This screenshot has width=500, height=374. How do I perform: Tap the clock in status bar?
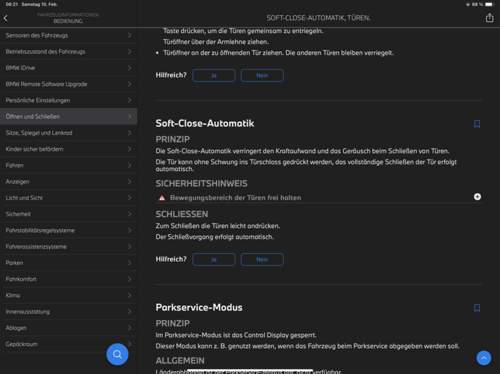click(x=11, y=4)
